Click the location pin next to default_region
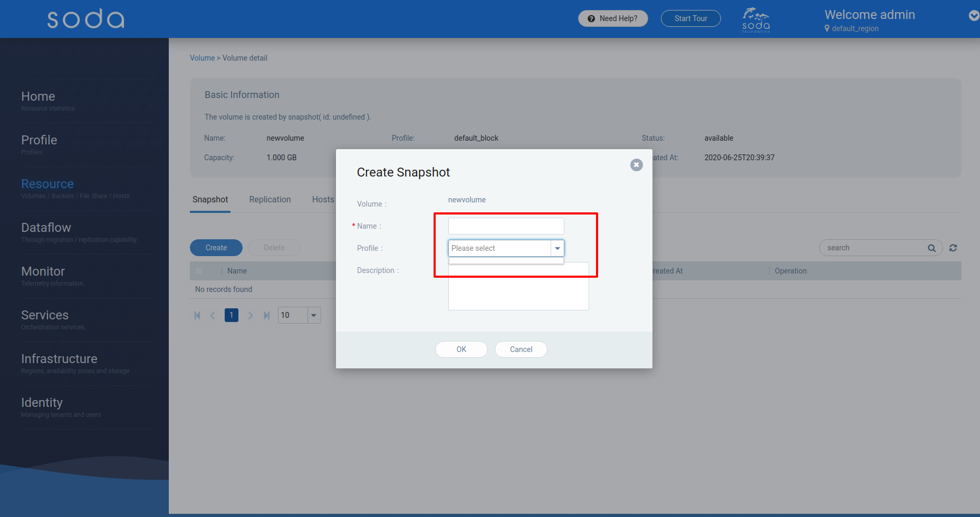This screenshot has height=517, width=980. tap(827, 28)
